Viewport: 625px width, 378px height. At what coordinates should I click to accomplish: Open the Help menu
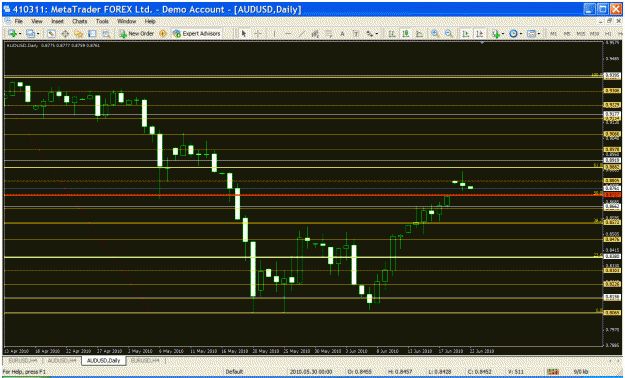click(150, 21)
